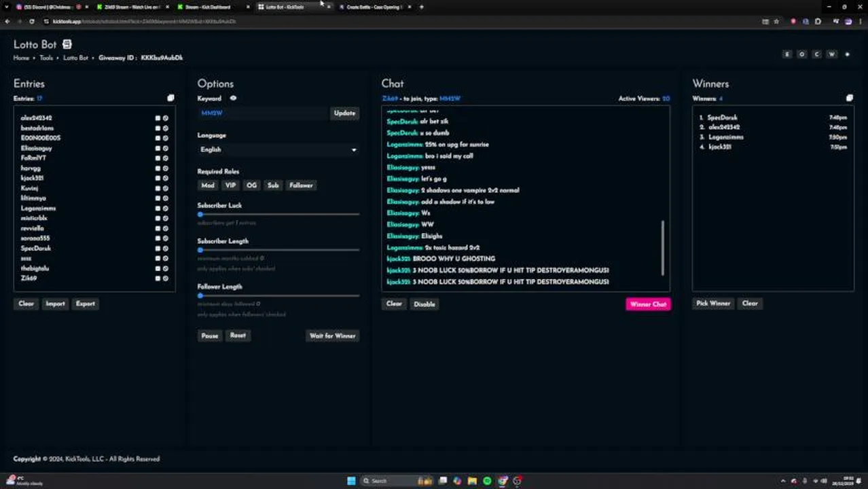Open File Explorer from the taskbar

[472, 481]
